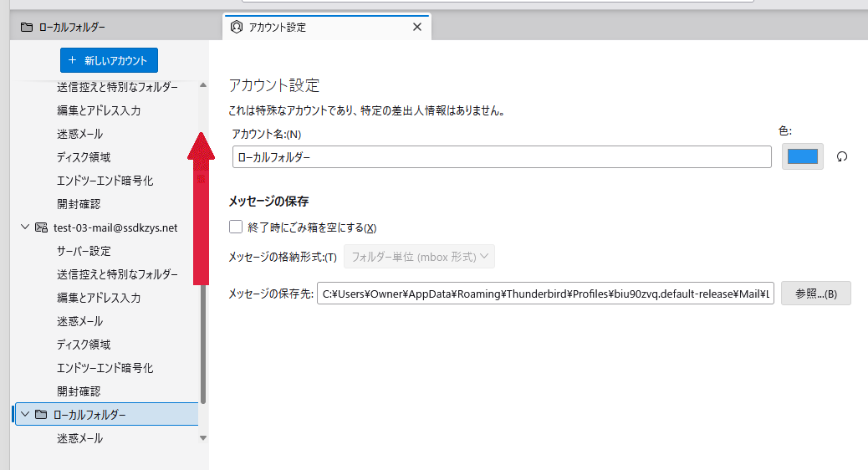Click the アカウント名 text field
Viewport: 868px width, 470px height.
coord(502,156)
